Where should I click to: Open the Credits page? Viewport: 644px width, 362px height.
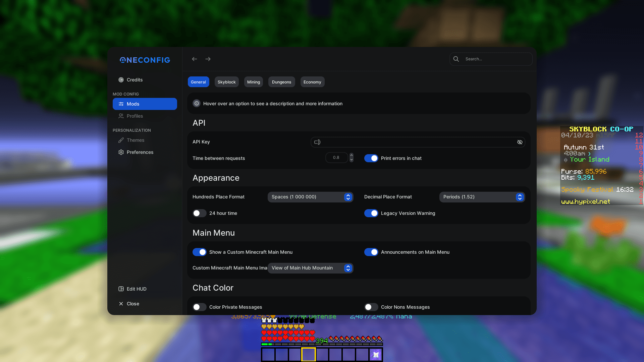(x=145, y=80)
